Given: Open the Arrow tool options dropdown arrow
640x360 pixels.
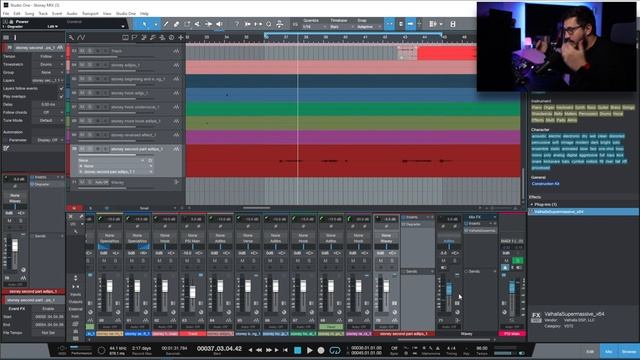Looking at the screenshot, I should point(156,24).
